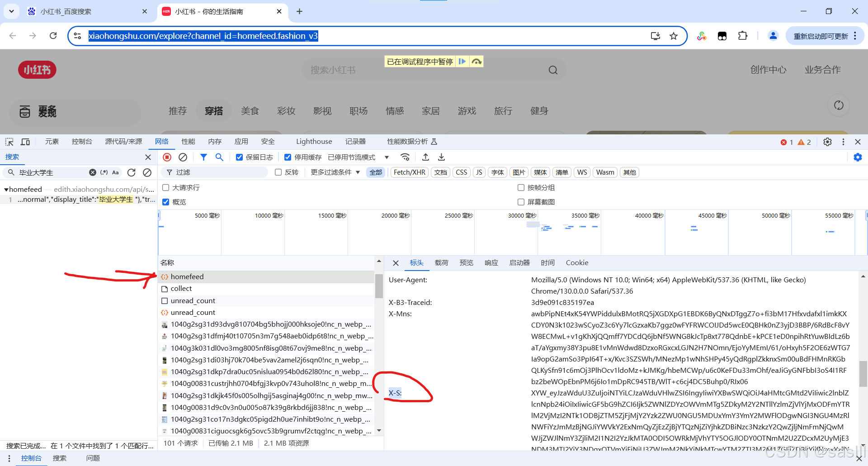Switch to the Console tab
The height and width of the screenshot is (466, 868).
82,142
